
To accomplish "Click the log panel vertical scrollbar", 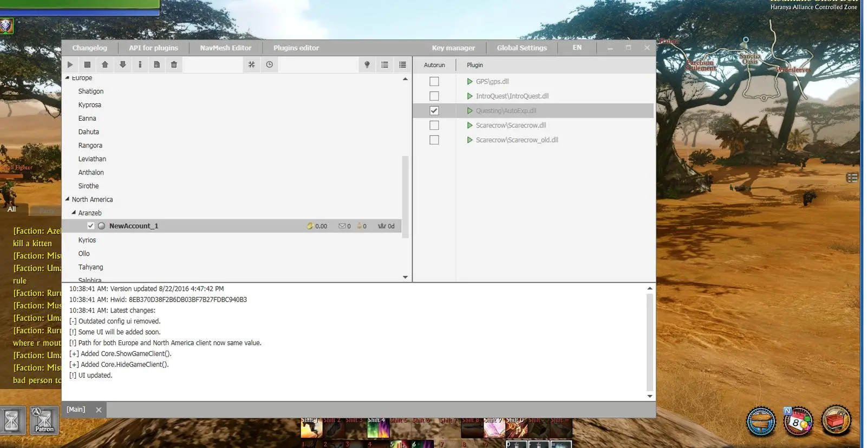I will click(x=650, y=342).
